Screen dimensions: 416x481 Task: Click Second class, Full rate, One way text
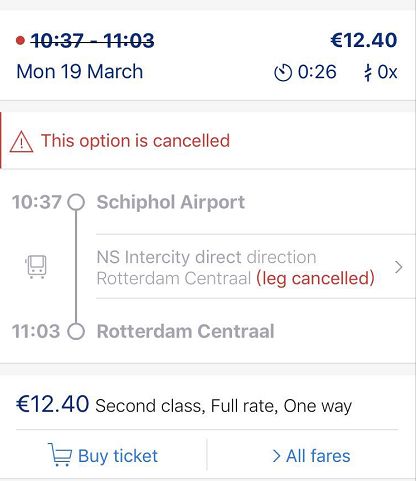click(x=224, y=406)
